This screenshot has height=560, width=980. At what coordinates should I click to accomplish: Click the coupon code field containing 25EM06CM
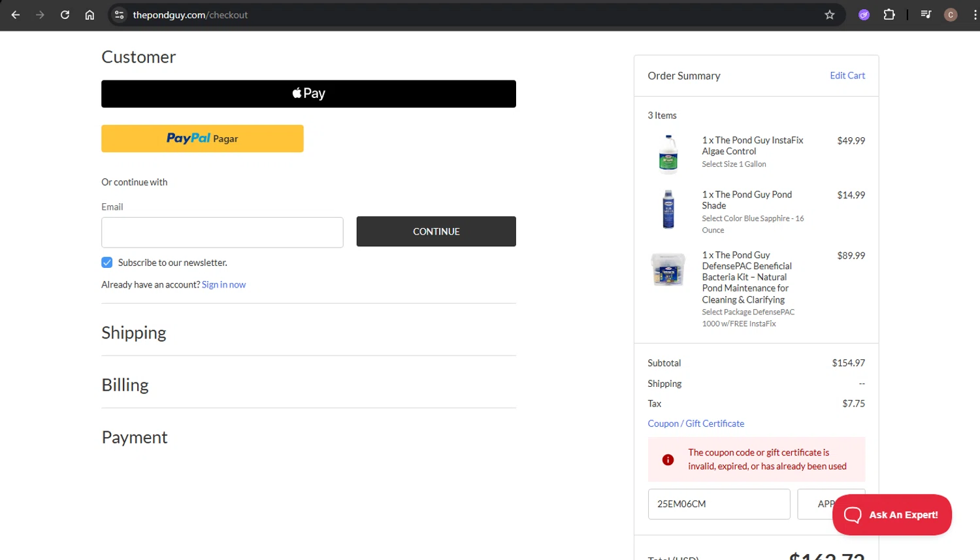719,504
